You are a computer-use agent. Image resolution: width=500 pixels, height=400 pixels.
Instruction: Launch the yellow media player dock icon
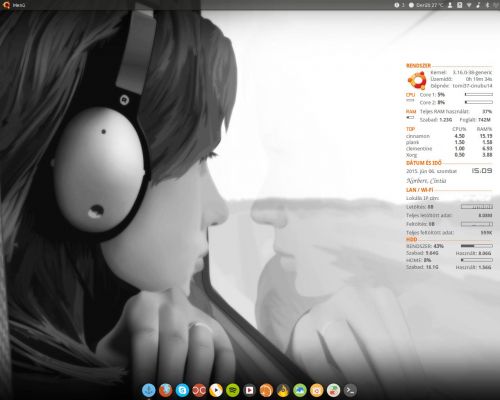pos(216,390)
